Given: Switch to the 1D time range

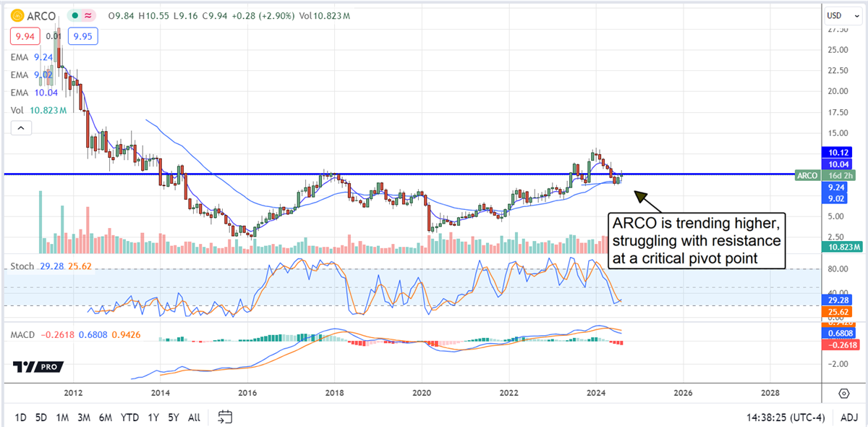Looking at the screenshot, I should pos(20,417).
